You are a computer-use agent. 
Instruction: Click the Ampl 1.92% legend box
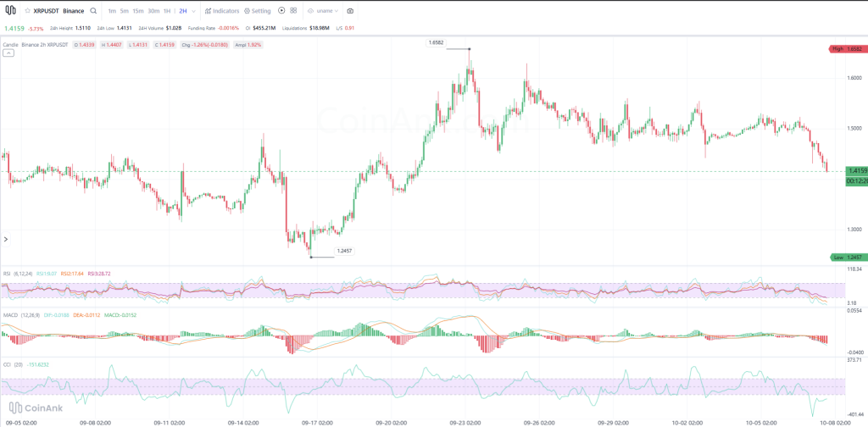(x=248, y=44)
